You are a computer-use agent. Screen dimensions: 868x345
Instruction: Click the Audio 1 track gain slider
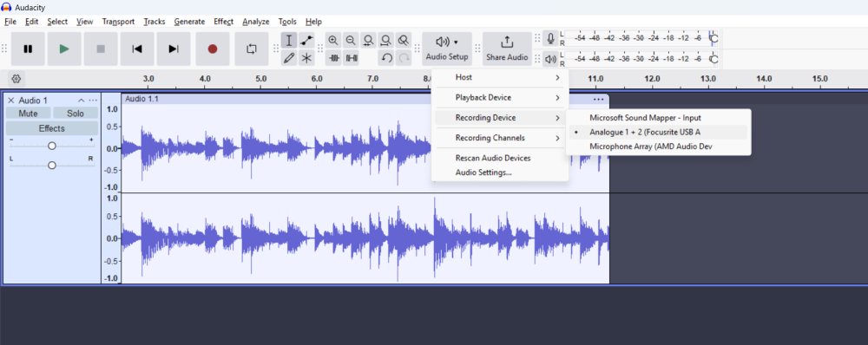pos(52,146)
